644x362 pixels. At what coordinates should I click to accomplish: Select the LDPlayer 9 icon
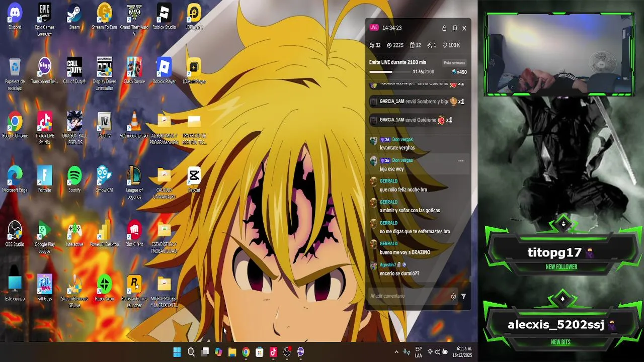pos(194,17)
